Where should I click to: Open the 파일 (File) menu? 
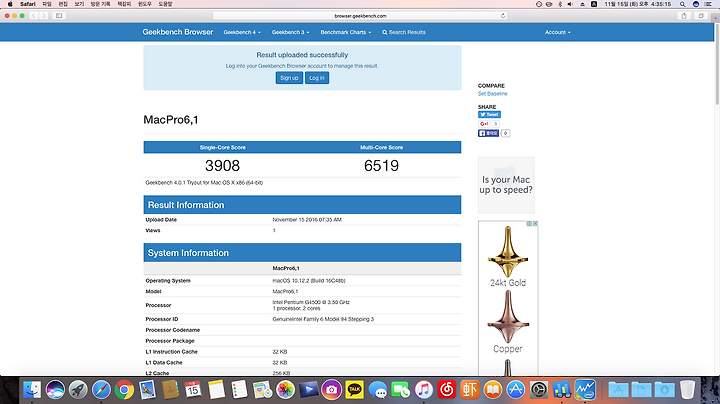point(47,4)
